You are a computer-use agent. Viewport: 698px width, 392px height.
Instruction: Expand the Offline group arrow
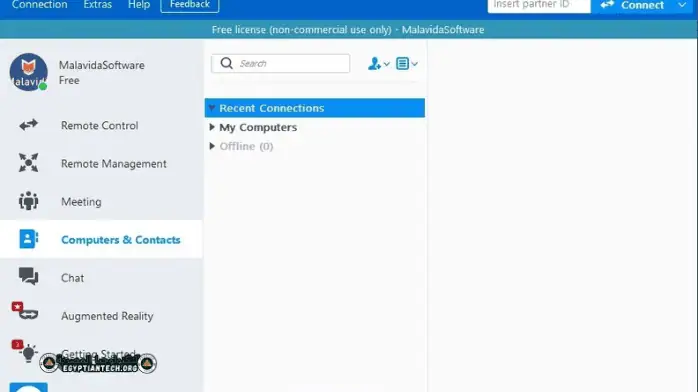212,146
